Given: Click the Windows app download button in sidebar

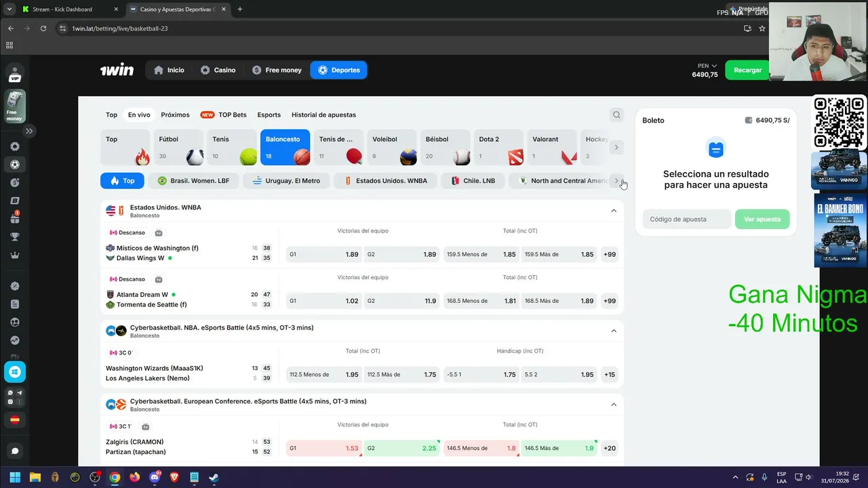Looking at the screenshot, I should (x=15, y=371).
